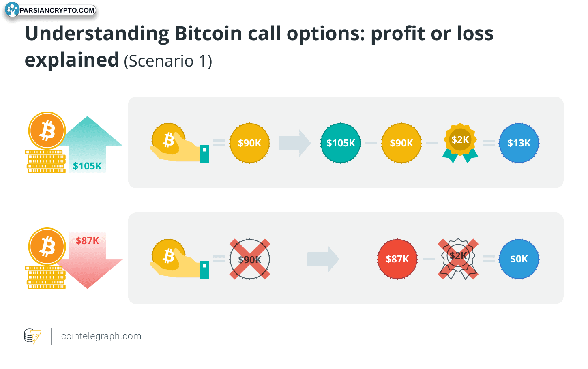Click the cointelegraph.com text link

101,336
